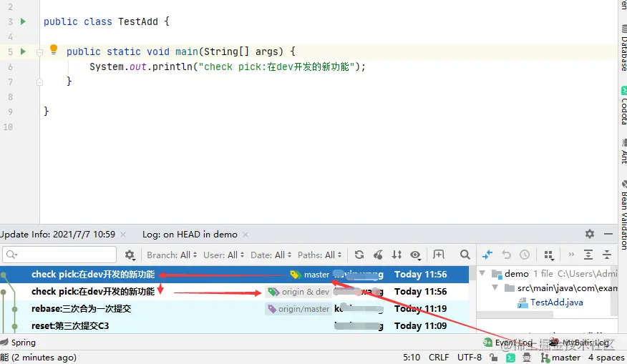This screenshot has height=364, width=627.
Task: Run the TestAdd class from line 3 gutter
Action: click(23, 21)
